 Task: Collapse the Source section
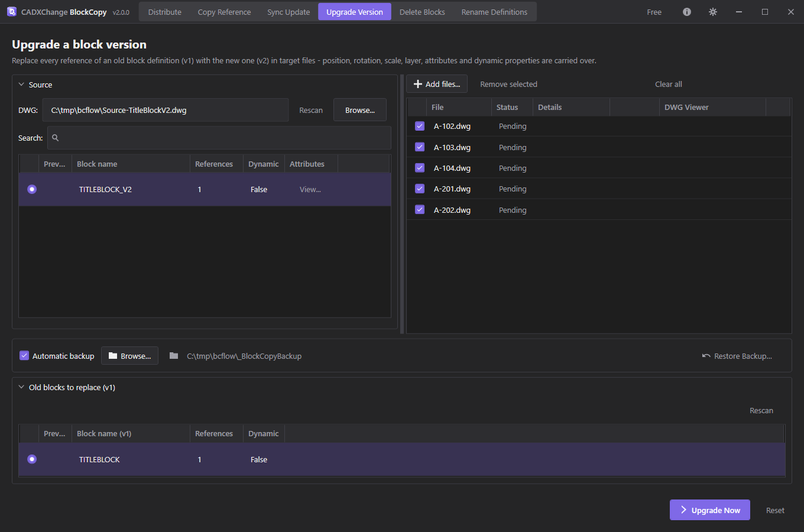coord(21,85)
